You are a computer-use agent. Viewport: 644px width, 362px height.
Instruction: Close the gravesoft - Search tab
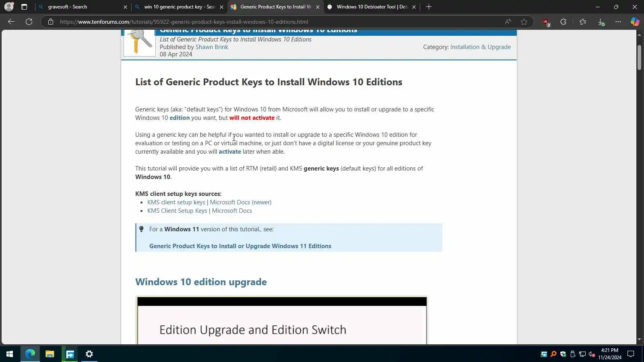[x=125, y=7]
